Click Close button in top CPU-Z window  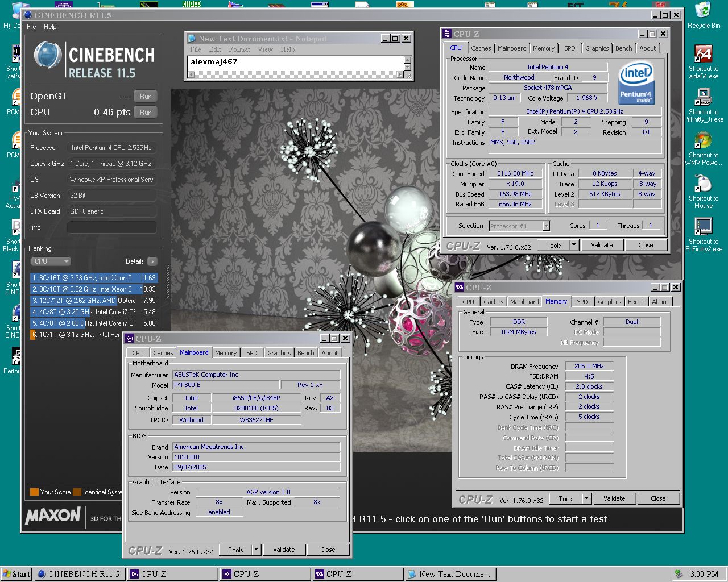(646, 245)
